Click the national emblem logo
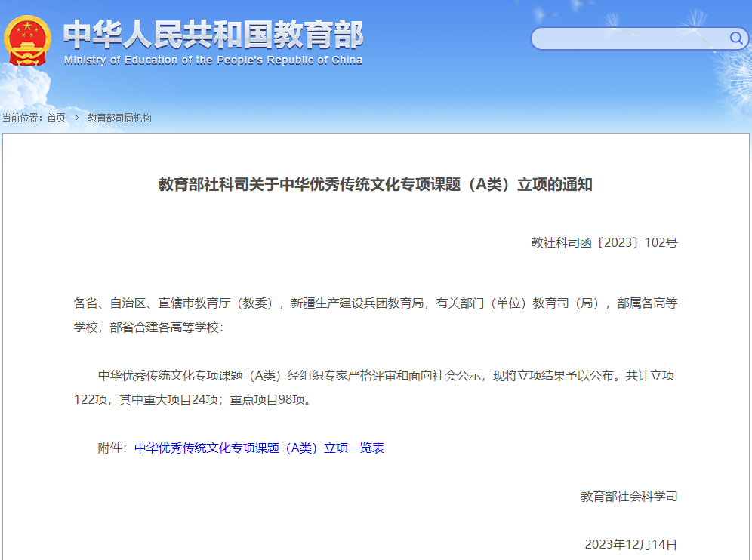 (x=28, y=40)
